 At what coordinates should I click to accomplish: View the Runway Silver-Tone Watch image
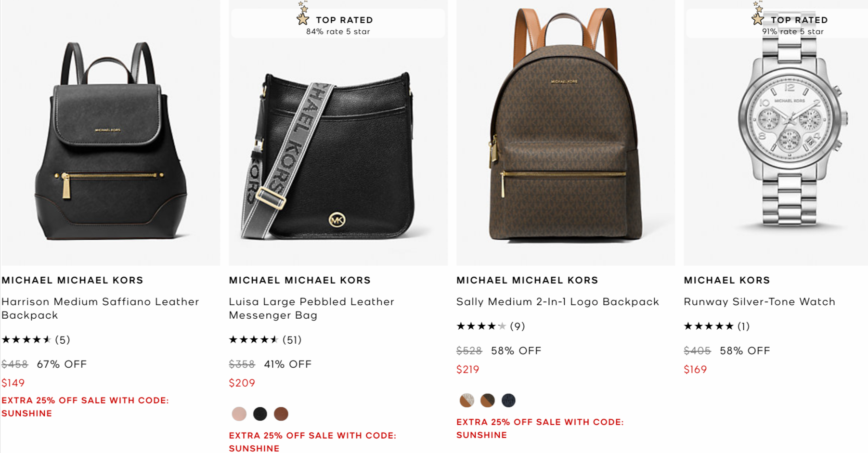776,133
